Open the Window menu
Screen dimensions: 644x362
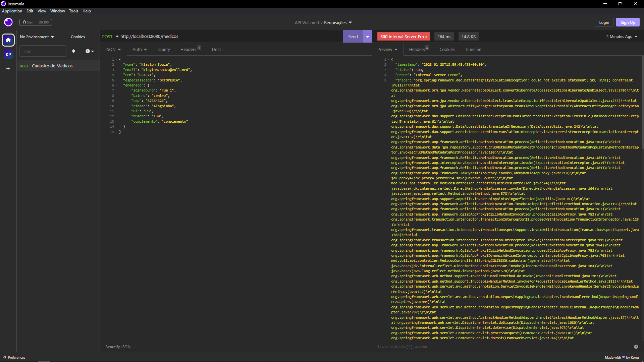point(58,11)
